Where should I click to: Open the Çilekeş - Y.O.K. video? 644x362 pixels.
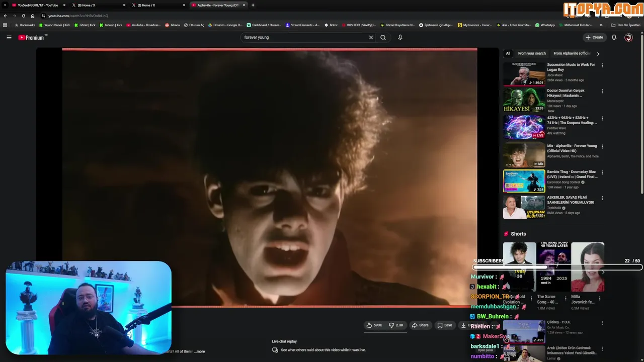pos(524,332)
